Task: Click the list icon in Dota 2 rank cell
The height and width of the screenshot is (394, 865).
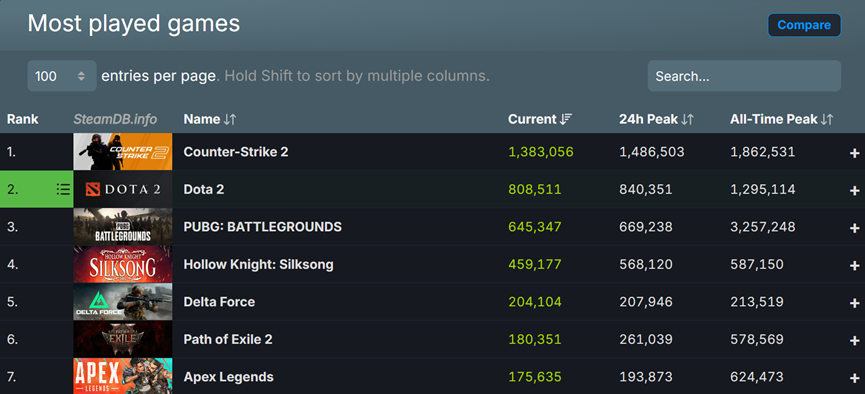Action: point(63,189)
